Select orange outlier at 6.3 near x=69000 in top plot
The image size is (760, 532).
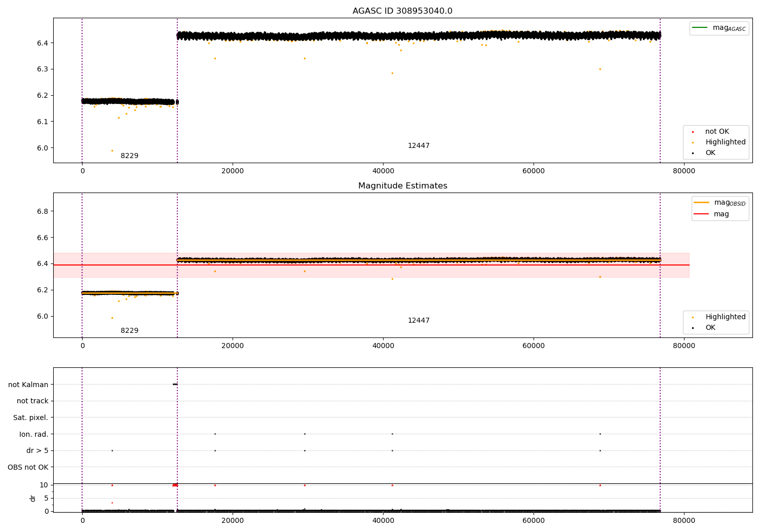click(600, 69)
